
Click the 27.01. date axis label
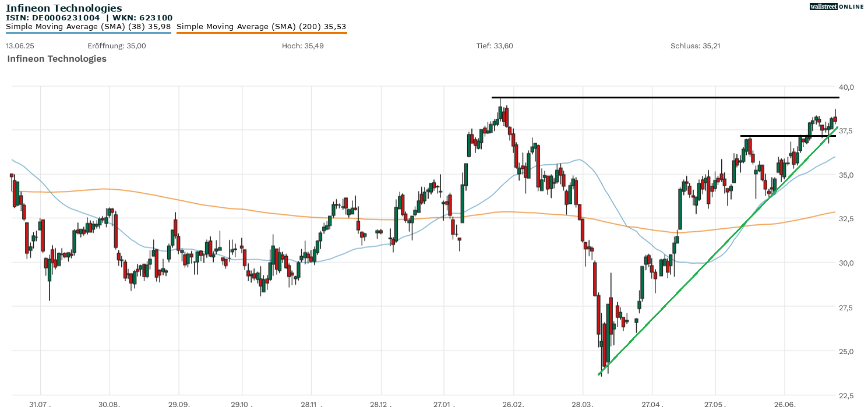click(444, 404)
